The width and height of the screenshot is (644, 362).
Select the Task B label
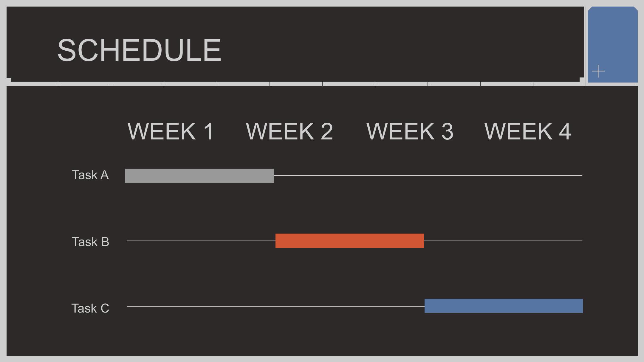pyautogui.click(x=91, y=242)
